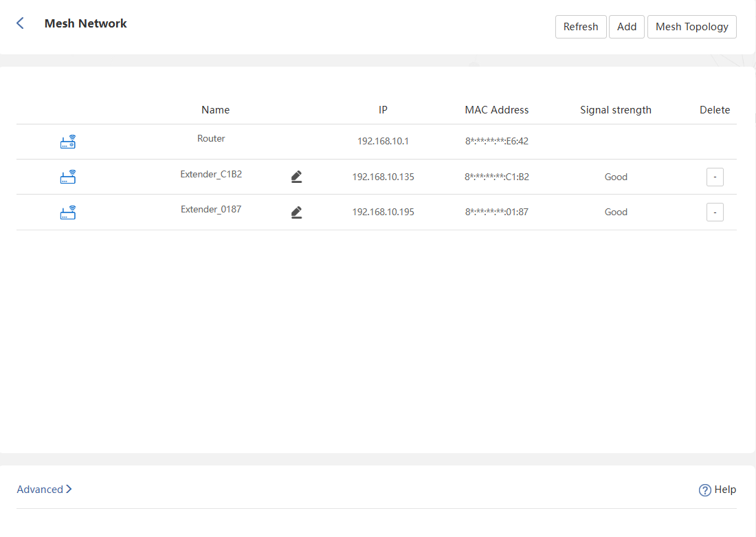Viewport: 756px width, 537px height.
Task: Refresh the mesh device list
Action: (x=581, y=27)
